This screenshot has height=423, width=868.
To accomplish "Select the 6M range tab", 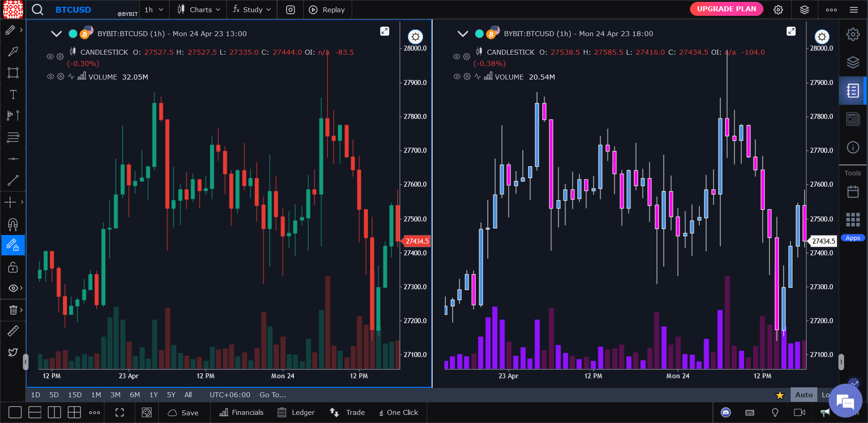I will click(x=135, y=395).
